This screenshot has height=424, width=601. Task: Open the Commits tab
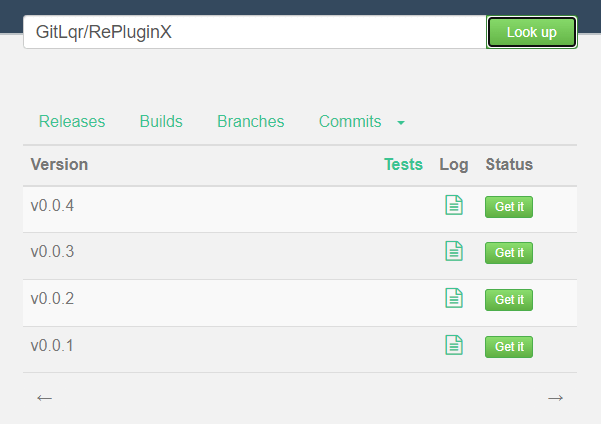click(x=350, y=121)
